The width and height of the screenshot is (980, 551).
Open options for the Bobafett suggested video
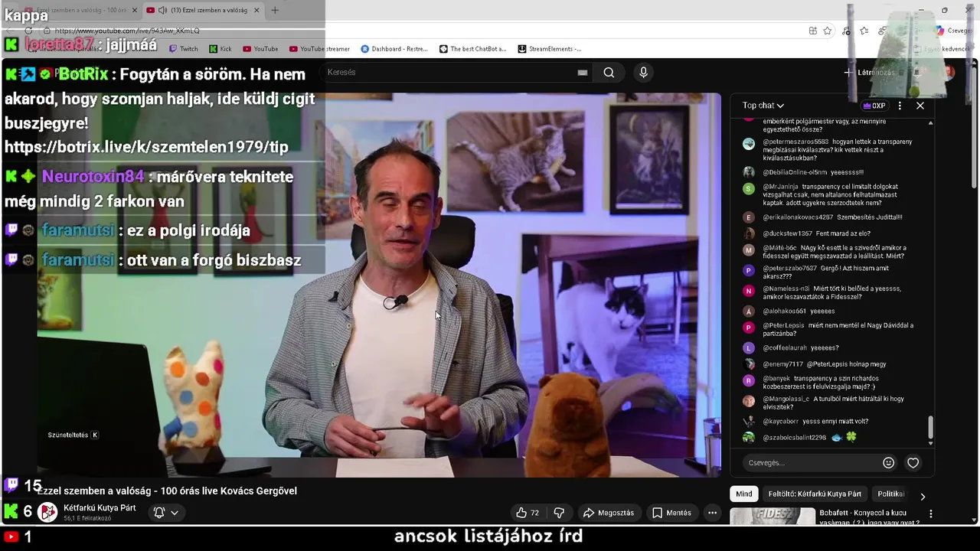[x=931, y=514]
